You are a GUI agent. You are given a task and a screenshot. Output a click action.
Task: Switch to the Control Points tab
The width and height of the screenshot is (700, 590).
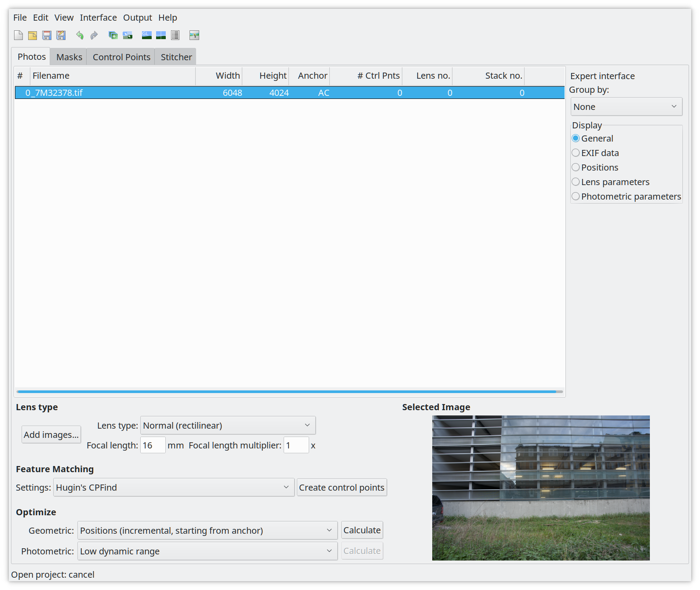pyautogui.click(x=121, y=57)
